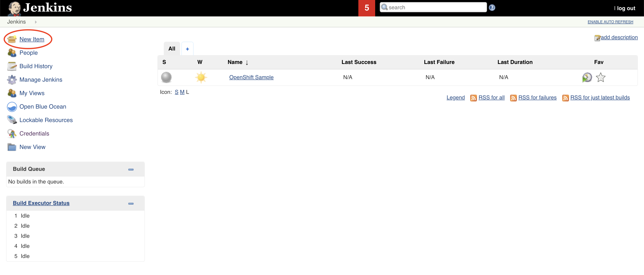The image size is (644, 275).
Task: Sort by Last Failure column header
Action: pos(439,62)
